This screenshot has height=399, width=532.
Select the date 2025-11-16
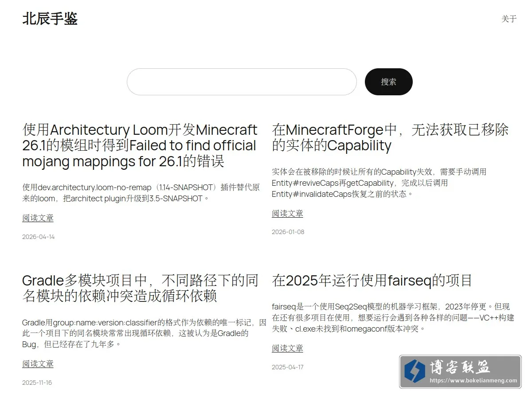point(37,383)
